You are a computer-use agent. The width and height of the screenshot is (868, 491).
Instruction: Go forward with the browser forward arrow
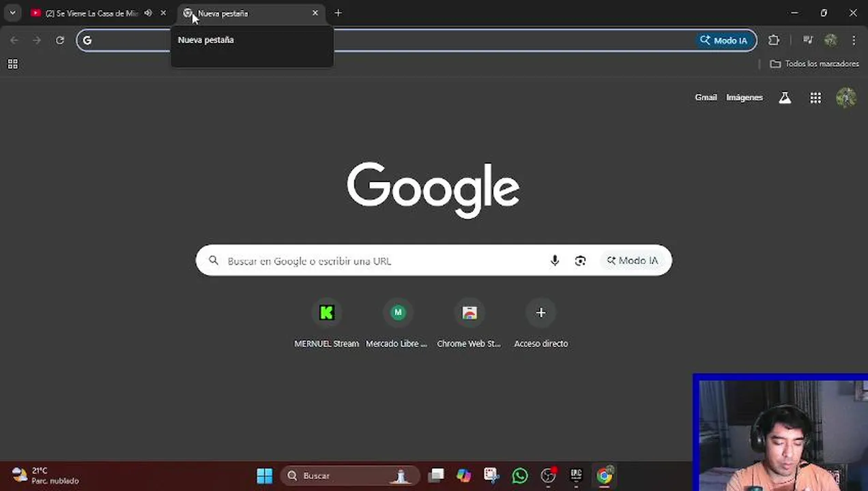pyautogui.click(x=37, y=40)
